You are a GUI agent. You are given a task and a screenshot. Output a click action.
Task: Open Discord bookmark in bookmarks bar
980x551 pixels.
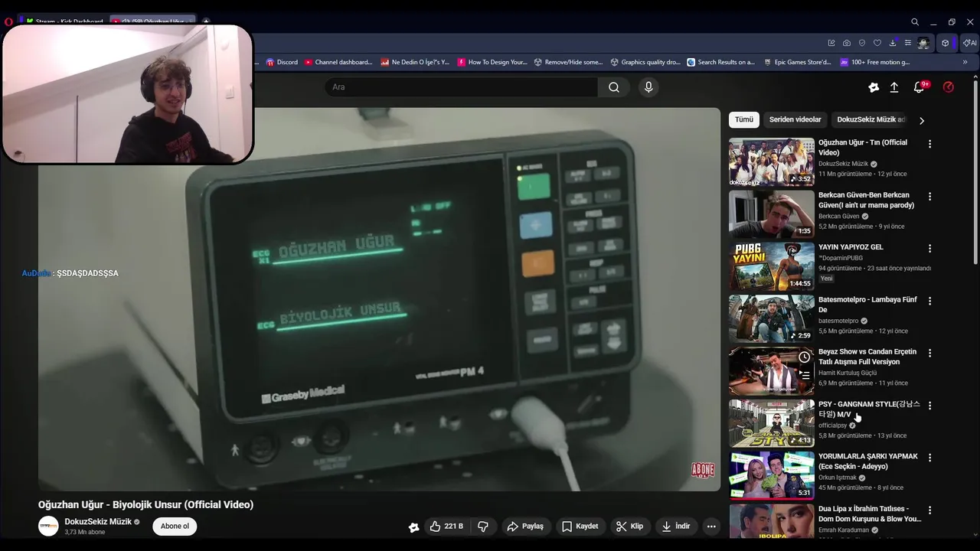282,62
